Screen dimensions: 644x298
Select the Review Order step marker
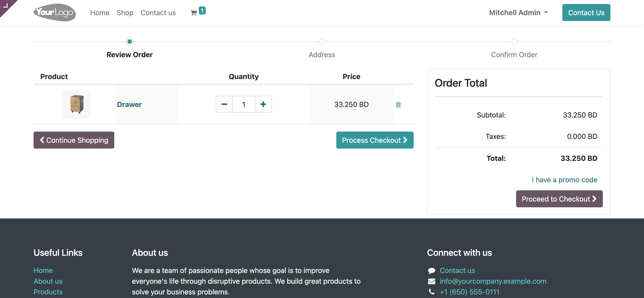tap(129, 42)
